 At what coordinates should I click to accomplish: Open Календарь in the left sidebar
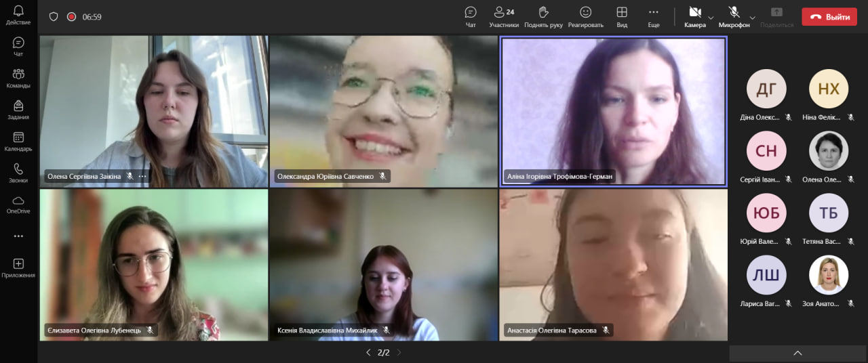click(x=18, y=141)
